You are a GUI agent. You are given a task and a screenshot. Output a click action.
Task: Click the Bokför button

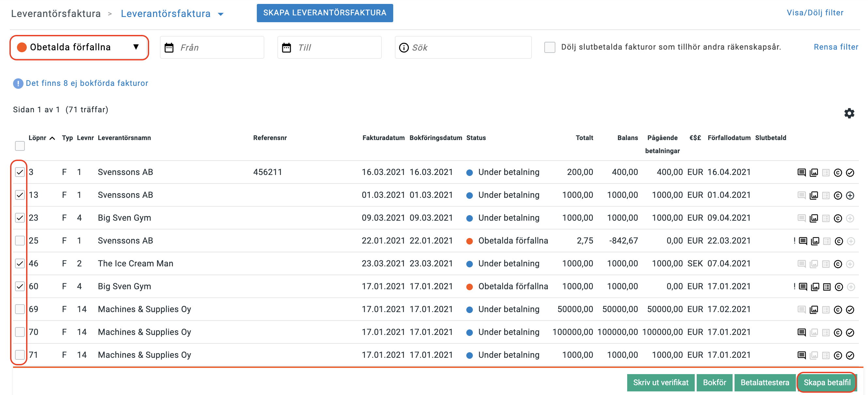point(714,383)
